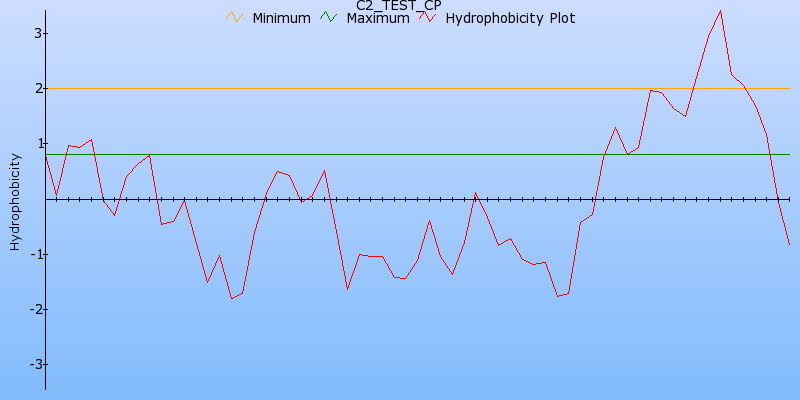The image size is (800, 400).
Task: Click the vertical Hydrophobicity axis label
Action: [x=14, y=201]
